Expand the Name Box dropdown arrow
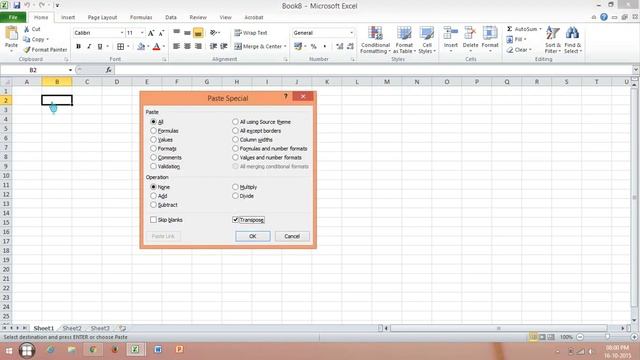Screen dimensions: 640x360 [70, 70]
